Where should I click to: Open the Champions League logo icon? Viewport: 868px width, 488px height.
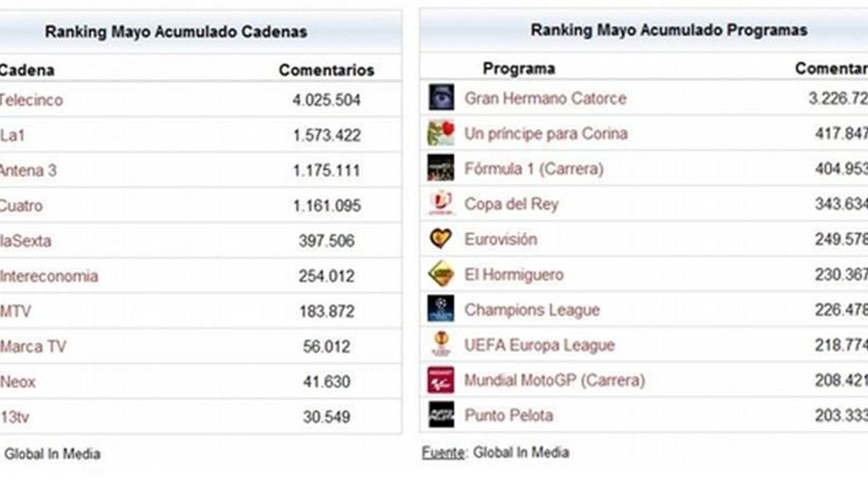[441, 308]
